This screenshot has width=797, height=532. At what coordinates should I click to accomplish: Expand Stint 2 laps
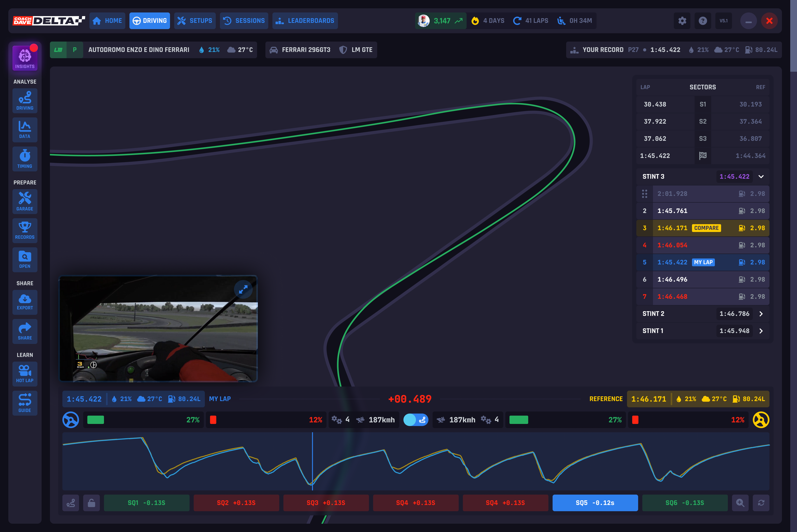[761, 314]
